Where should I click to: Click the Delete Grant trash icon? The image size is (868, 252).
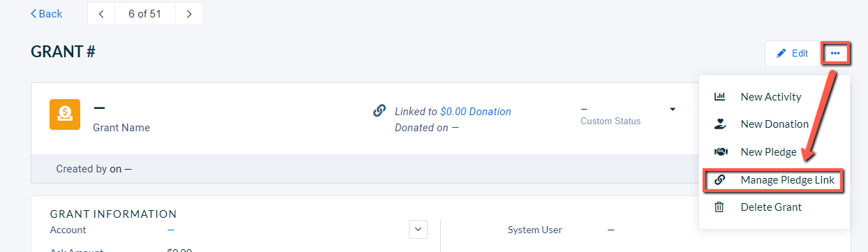coord(720,207)
